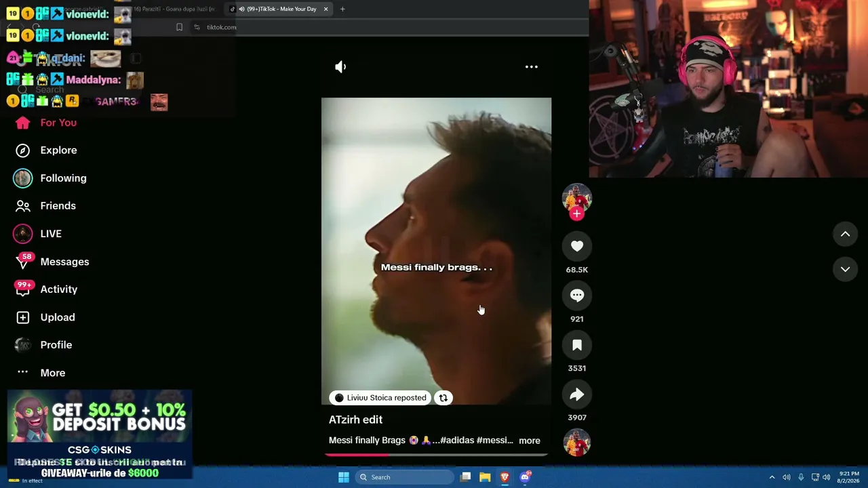Open the #adidas hashtag
868x488 pixels.
pos(457,441)
